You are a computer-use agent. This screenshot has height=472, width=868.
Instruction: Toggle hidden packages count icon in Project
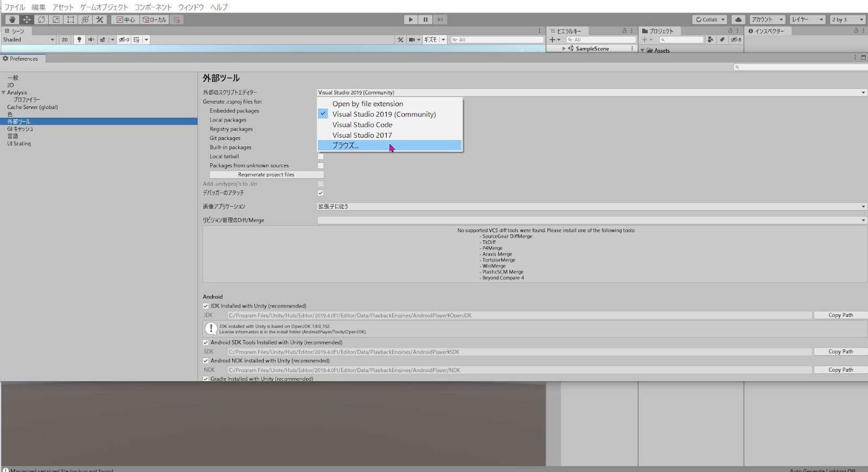pos(736,40)
